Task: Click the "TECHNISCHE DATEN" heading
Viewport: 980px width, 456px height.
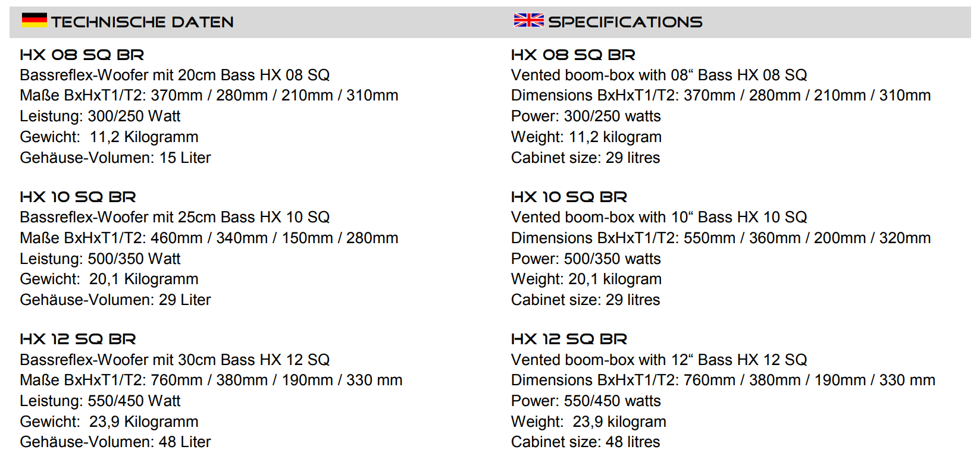Action: [x=142, y=22]
